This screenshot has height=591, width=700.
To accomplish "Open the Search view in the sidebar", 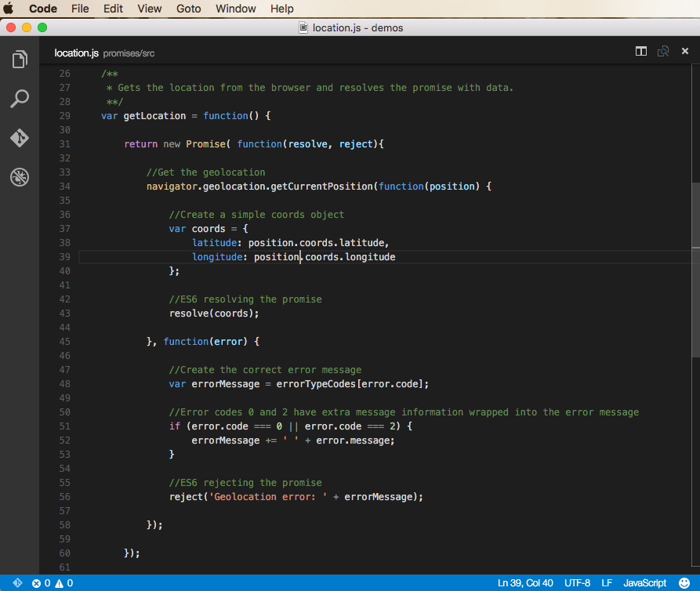I will [x=20, y=99].
